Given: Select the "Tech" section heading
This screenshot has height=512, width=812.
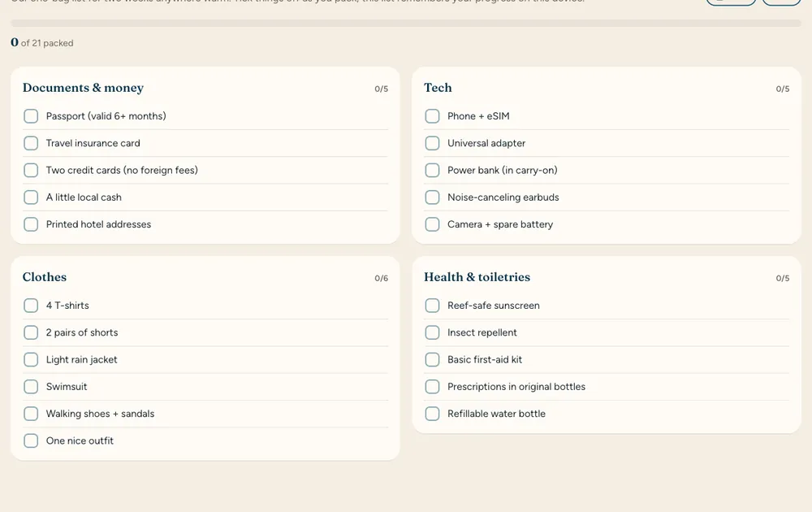Looking at the screenshot, I should point(438,88).
